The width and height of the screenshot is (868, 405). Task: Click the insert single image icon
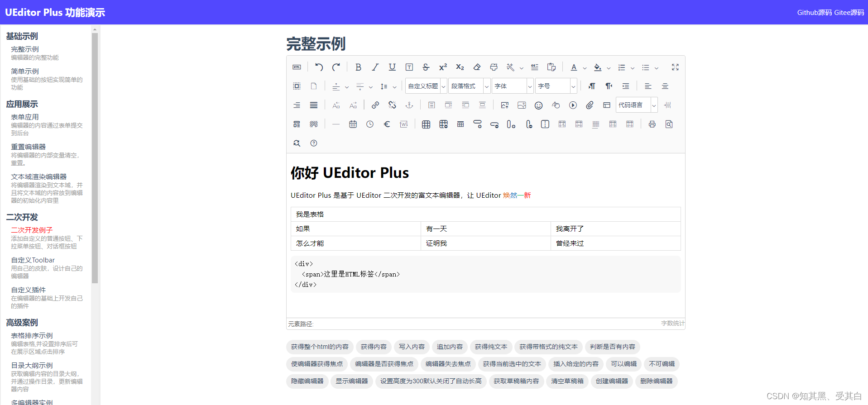(505, 105)
